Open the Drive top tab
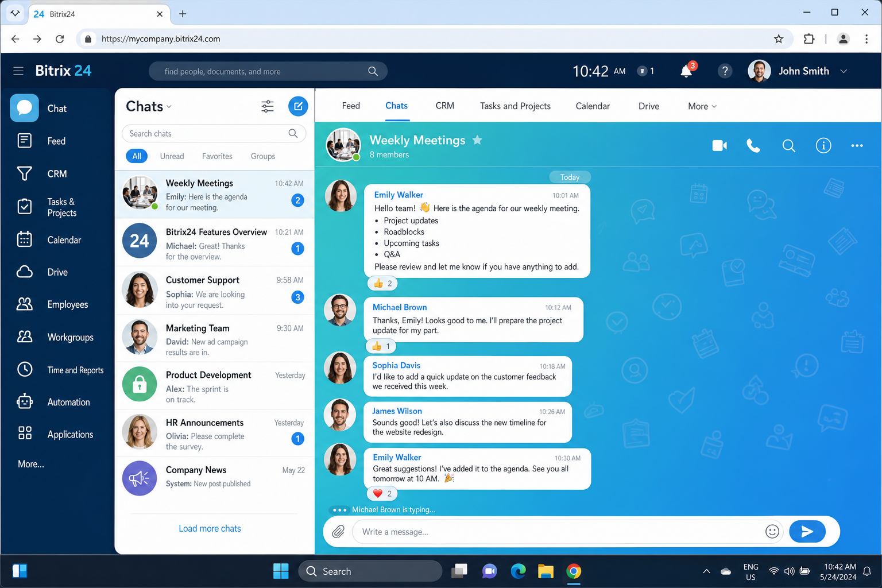The image size is (882, 588). 649,106
